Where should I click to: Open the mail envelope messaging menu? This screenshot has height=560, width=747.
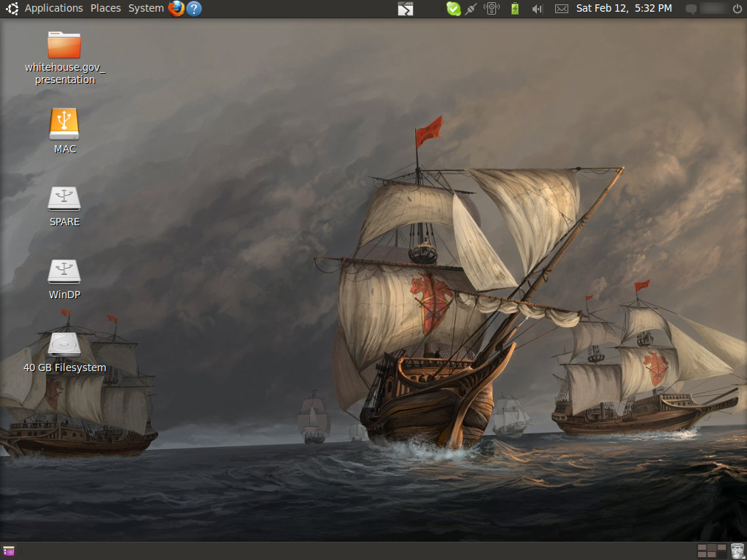click(561, 9)
